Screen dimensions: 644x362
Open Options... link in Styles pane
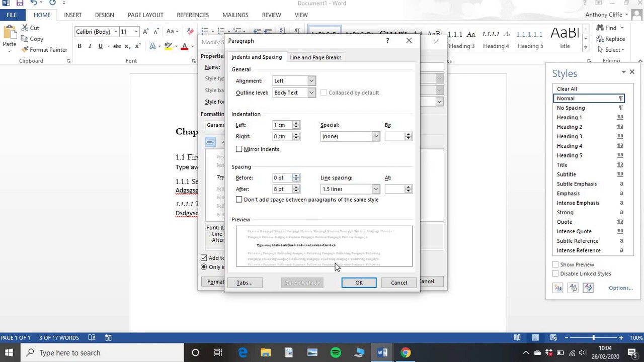pos(621,288)
